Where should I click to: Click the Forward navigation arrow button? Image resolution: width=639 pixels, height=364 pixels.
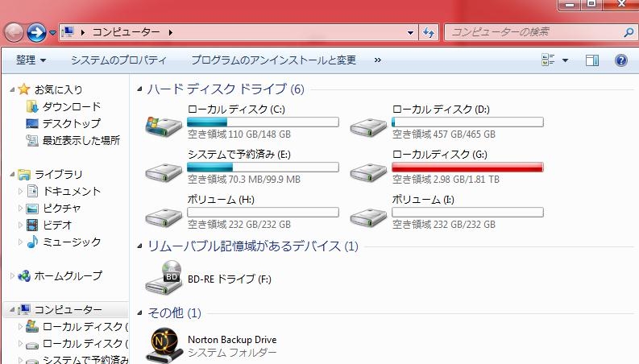(37, 32)
